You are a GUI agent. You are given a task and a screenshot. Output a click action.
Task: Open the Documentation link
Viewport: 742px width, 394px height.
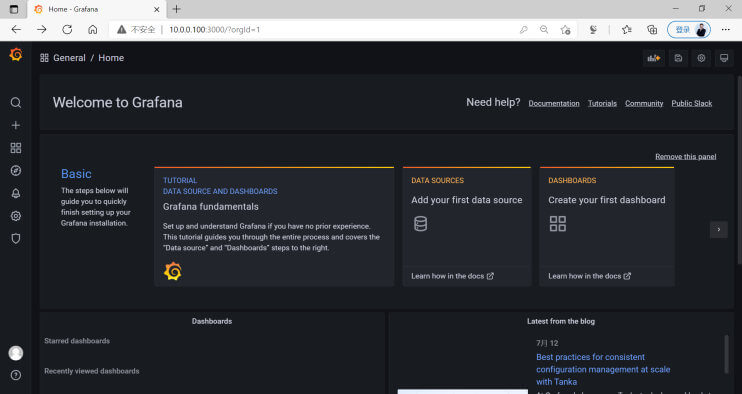click(x=554, y=103)
